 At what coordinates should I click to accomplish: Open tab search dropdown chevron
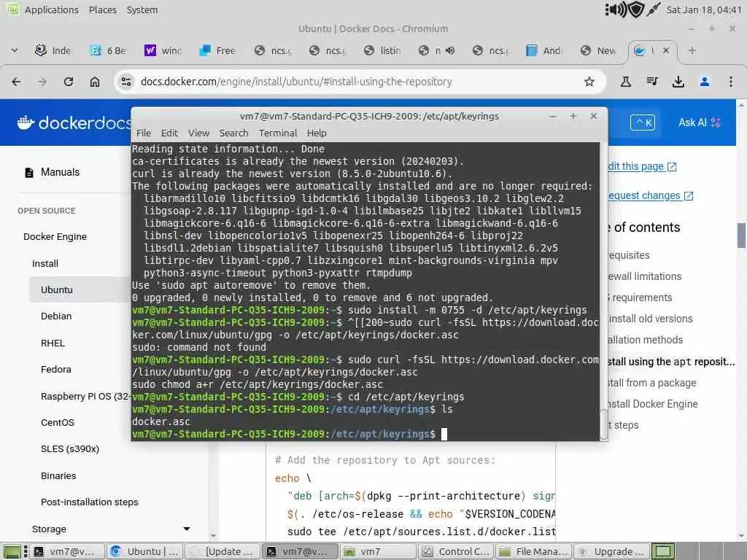pyautogui.click(x=15, y=50)
